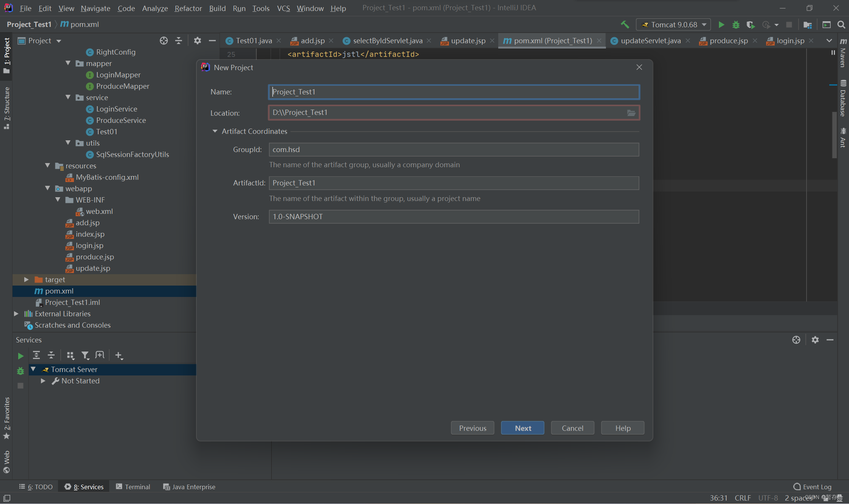Collapse the utils folder
The width and height of the screenshot is (849, 504).
[x=68, y=143]
